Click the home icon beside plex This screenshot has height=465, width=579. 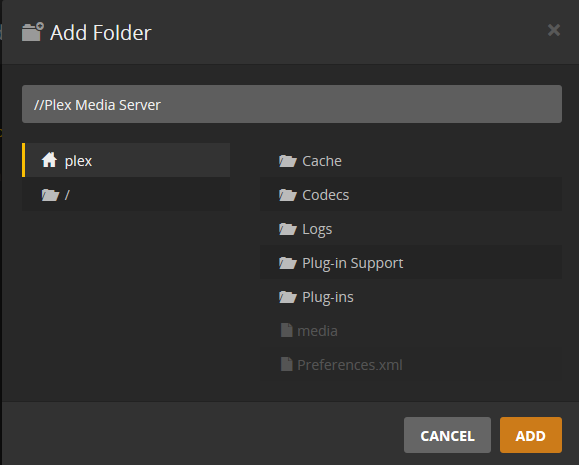[49, 160]
